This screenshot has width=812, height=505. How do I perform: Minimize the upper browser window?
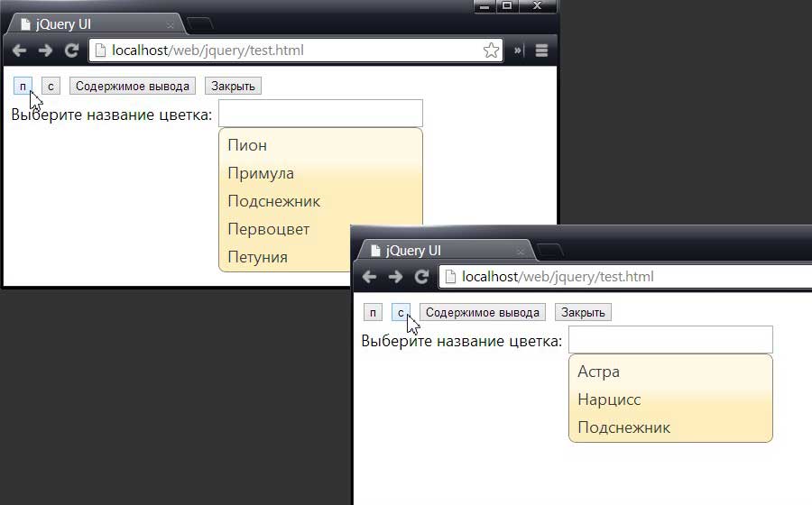click(484, 6)
